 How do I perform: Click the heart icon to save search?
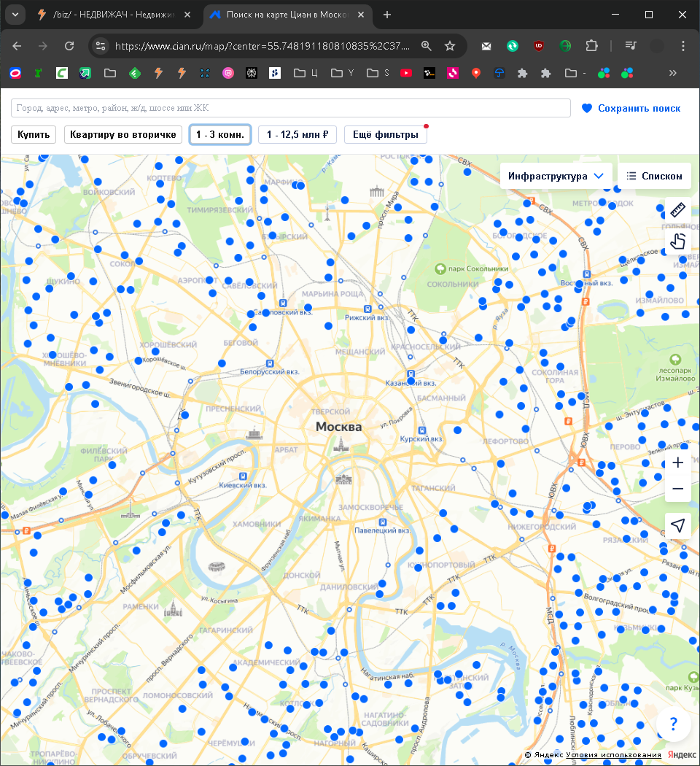click(x=587, y=108)
